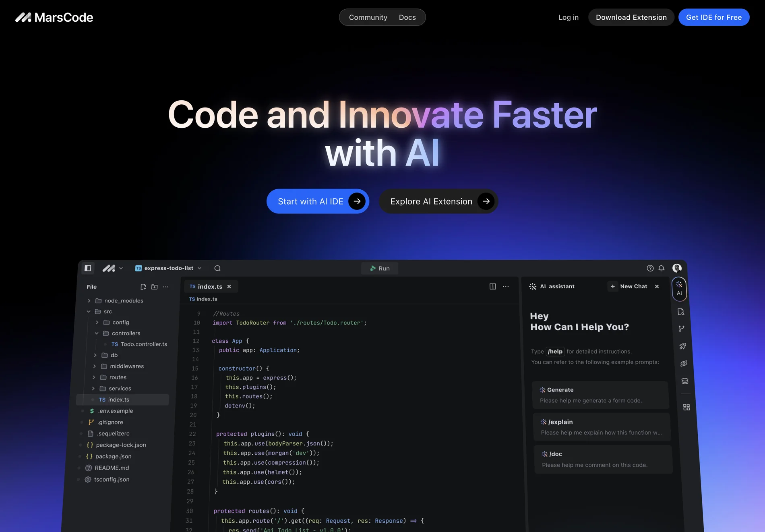Close the index.ts tab

(229, 286)
